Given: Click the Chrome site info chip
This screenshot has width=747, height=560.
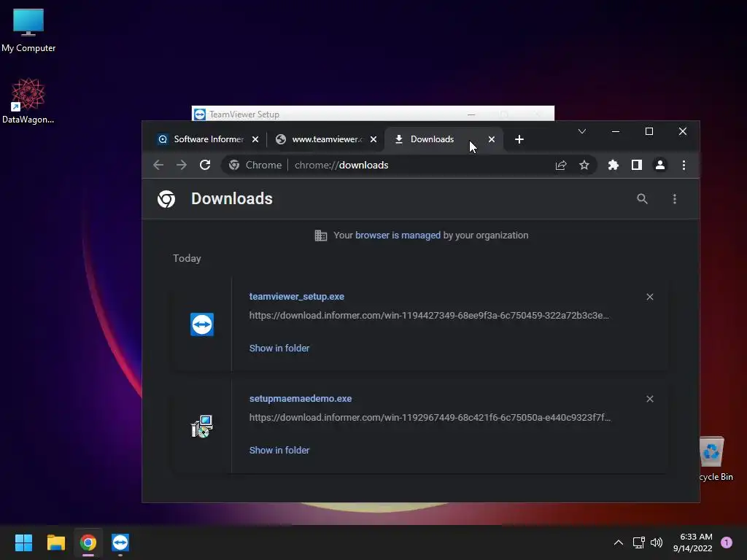Looking at the screenshot, I should click(255, 165).
